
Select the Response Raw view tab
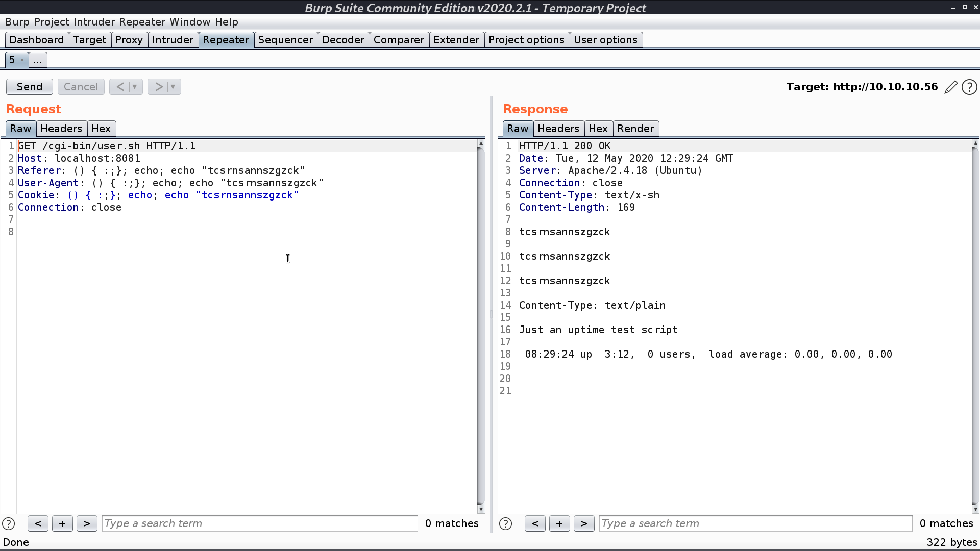click(x=518, y=129)
